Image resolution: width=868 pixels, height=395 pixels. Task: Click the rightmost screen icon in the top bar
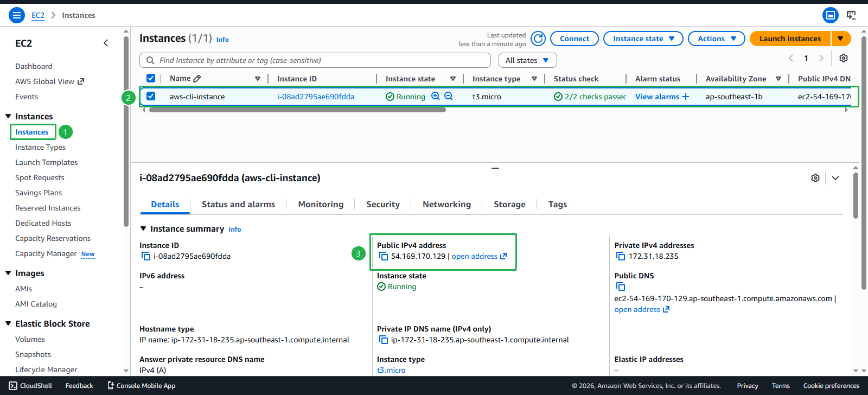tap(852, 15)
